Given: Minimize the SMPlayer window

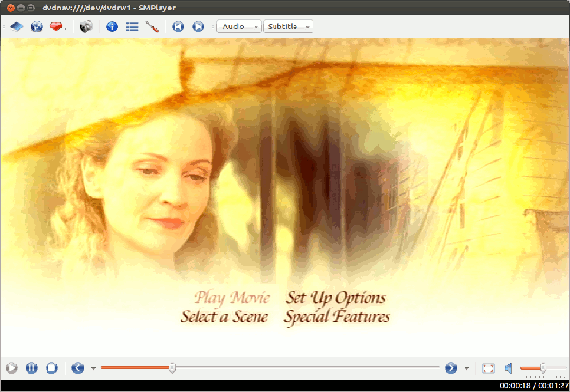Looking at the screenshot, I should coord(21,8).
